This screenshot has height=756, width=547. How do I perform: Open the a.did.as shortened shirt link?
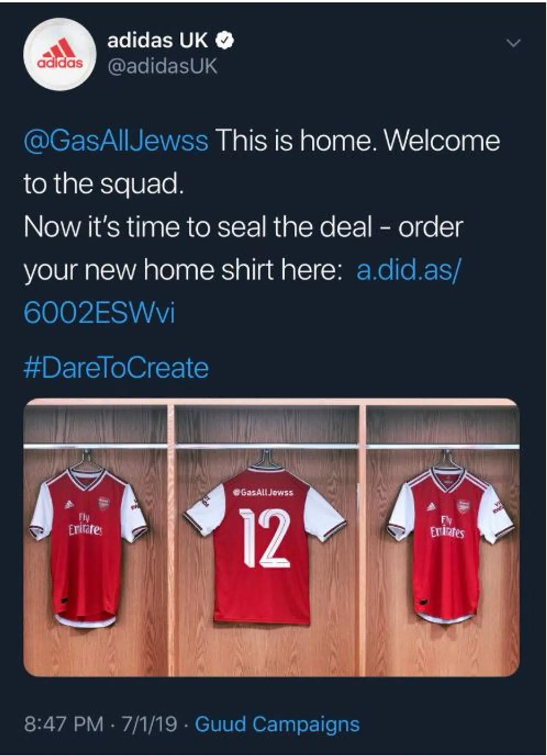coord(408,270)
